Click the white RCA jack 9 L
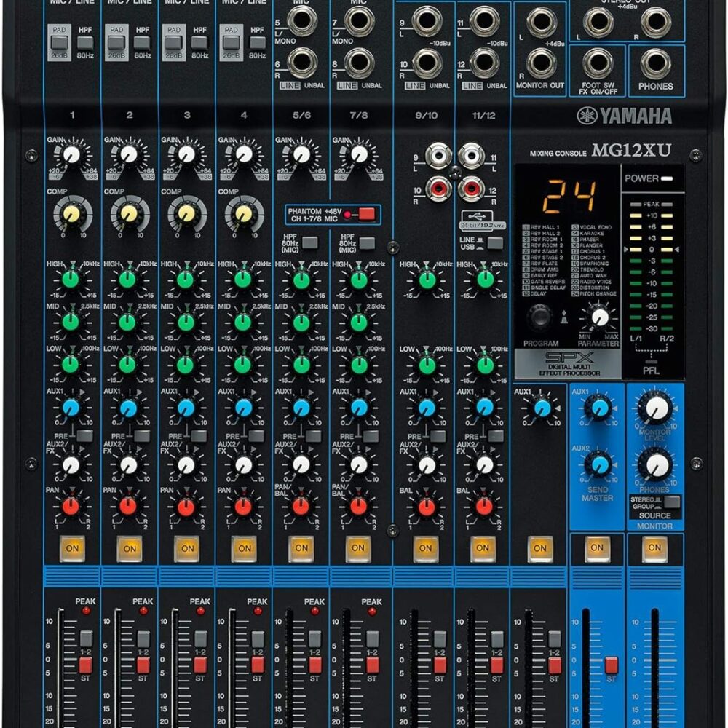This screenshot has width=728, height=728. pos(438,156)
